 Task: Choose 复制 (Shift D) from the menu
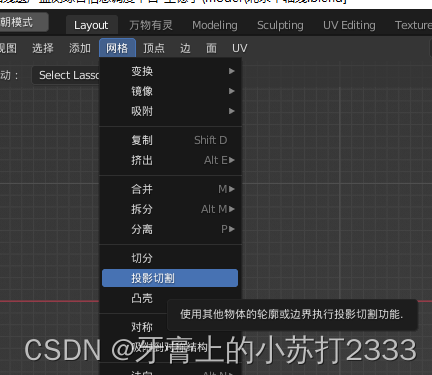pos(170,140)
